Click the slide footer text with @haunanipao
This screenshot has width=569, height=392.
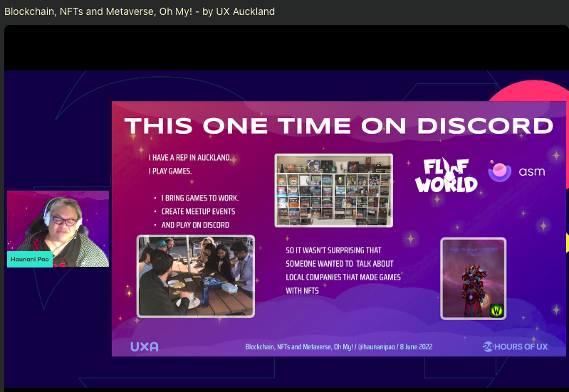339,346
